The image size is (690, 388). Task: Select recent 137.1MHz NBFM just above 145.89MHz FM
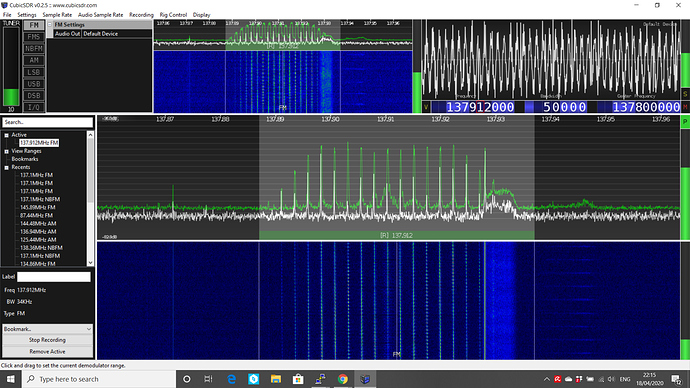click(40, 199)
